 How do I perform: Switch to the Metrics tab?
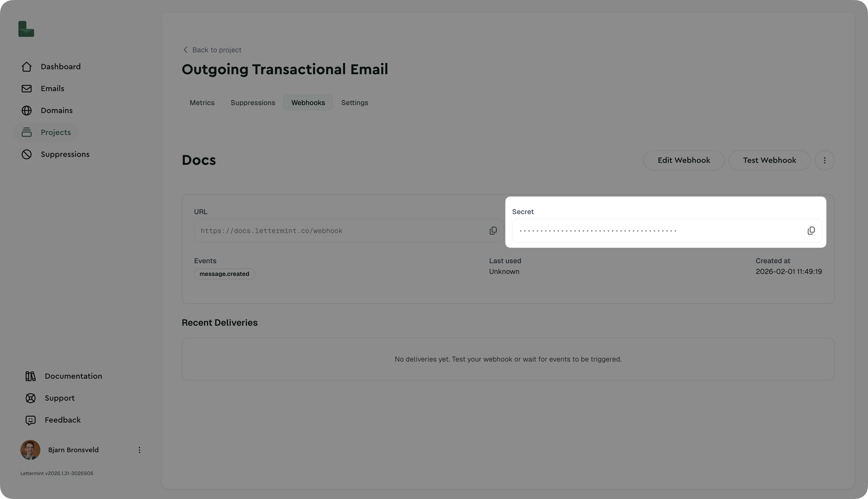(202, 103)
